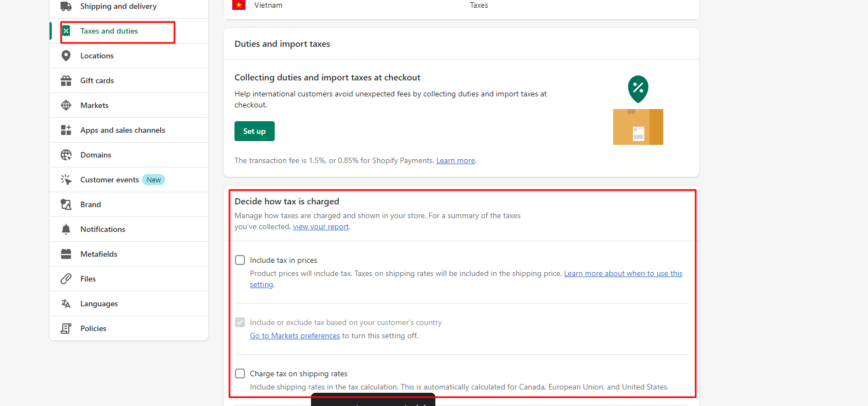Open Shipping and delivery settings
868x406 pixels.
pos(129,7)
